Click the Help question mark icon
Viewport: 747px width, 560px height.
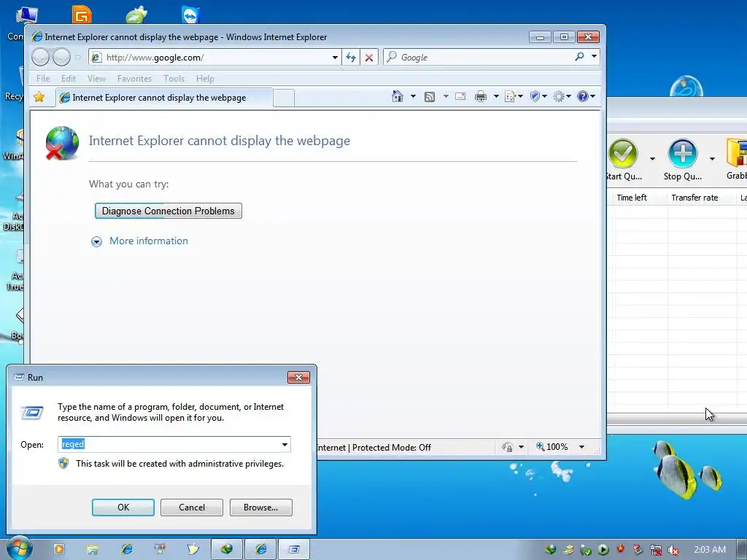coord(583,97)
